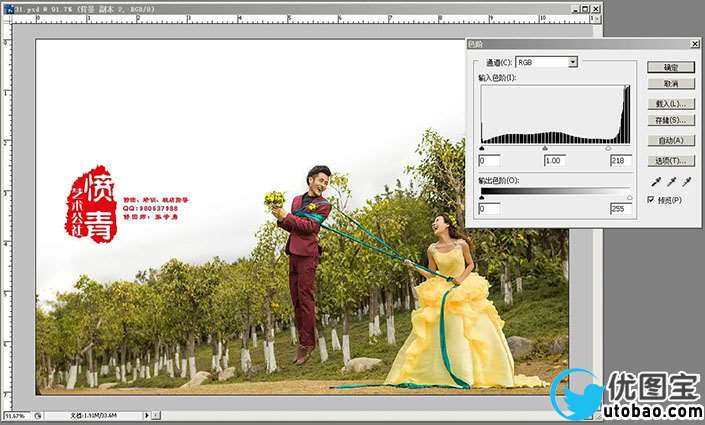Click the status bar circular icon beside zoom percentage
This screenshot has height=425, width=705.
coord(38,416)
